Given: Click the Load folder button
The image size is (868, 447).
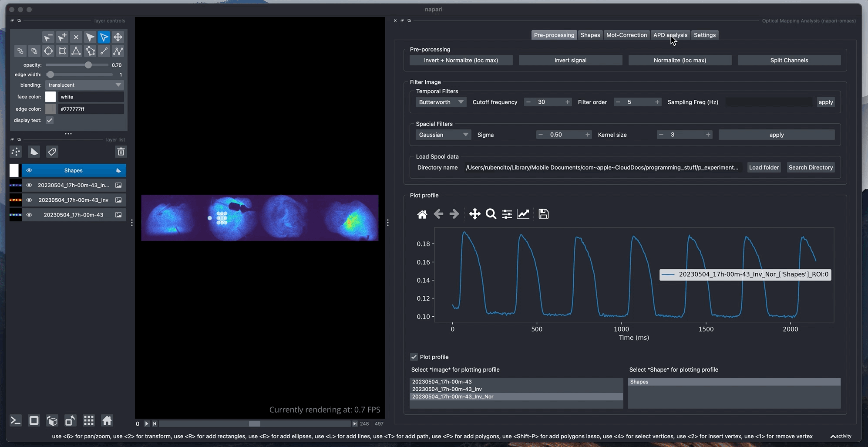Looking at the screenshot, I should pyautogui.click(x=764, y=167).
